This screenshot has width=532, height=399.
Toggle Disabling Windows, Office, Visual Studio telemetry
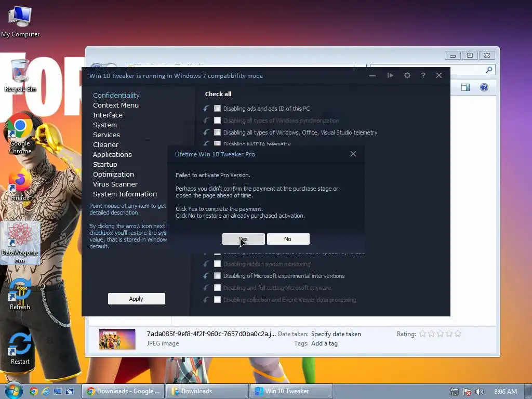217,132
